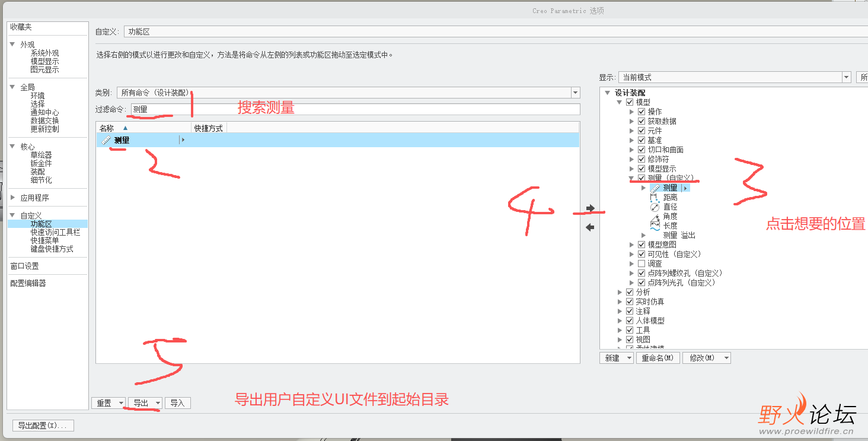Collapse the 外观 section in sidebar

[12, 45]
